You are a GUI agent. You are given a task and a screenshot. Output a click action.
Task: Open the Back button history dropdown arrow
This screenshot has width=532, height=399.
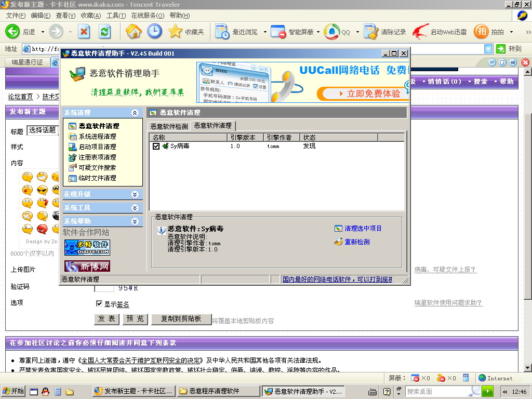pos(43,32)
